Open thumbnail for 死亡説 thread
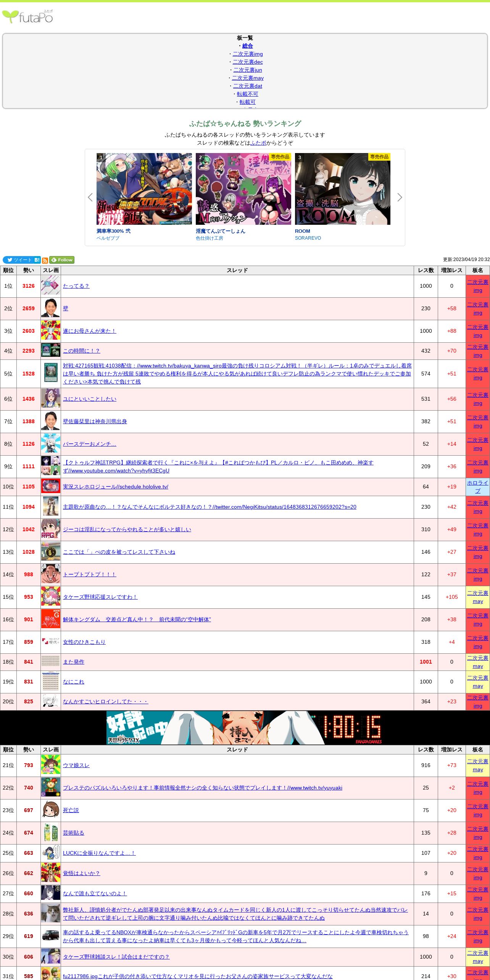 coord(51,810)
